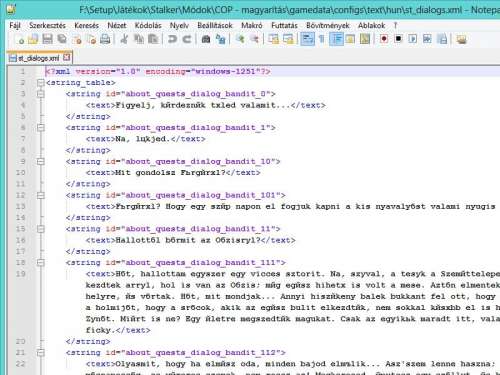Click the Close document toolbar icon

(x=77, y=39)
